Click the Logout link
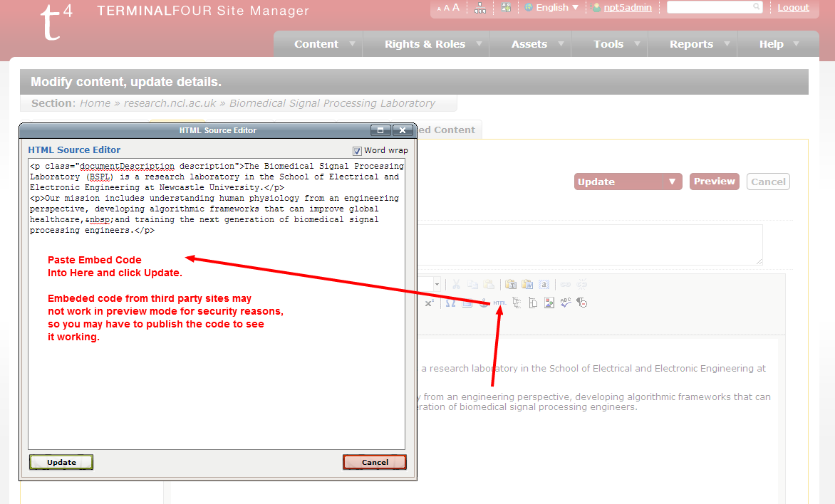The height and width of the screenshot is (504, 835). (x=793, y=8)
